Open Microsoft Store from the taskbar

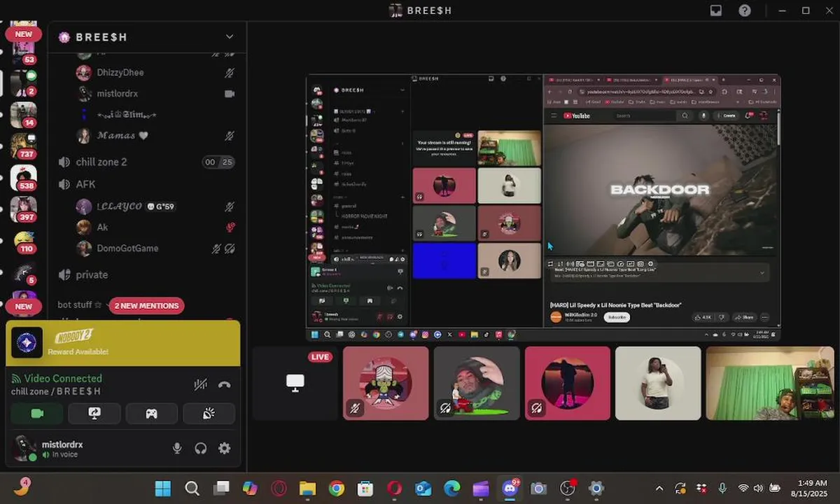(x=365, y=489)
